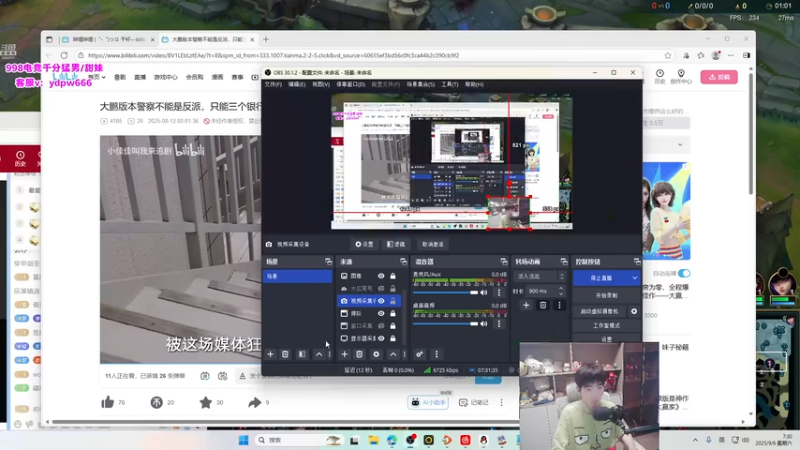The height and width of the screenshot is (450, 800).
Task: Open the OBS Tools menu
Action: [x=449, y=84]
